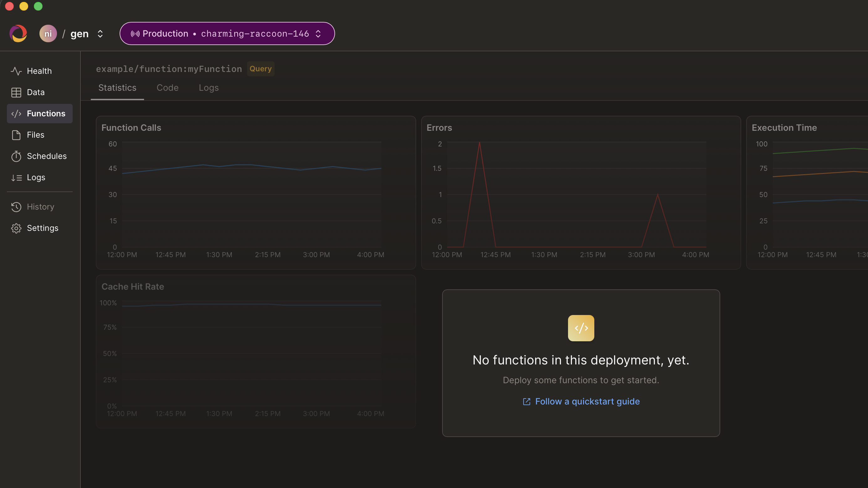Click the Settings gear icon
The height and width of the screenshot is (488, 868).
[16, 228]
